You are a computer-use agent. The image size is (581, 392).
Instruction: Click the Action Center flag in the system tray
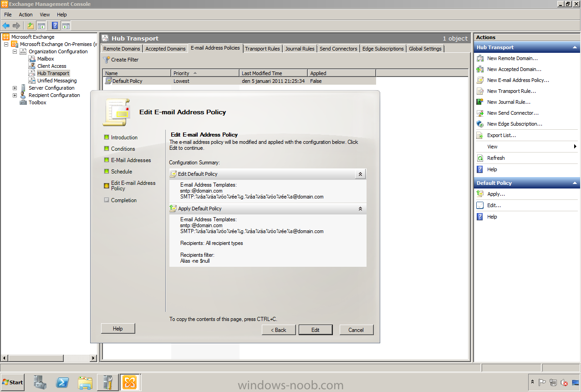click(542, 382)
